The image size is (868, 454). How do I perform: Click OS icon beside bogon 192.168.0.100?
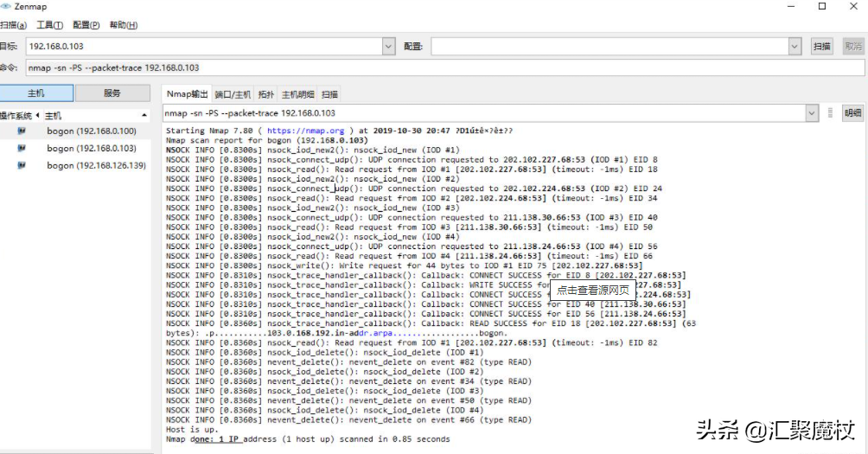point(22,131)
